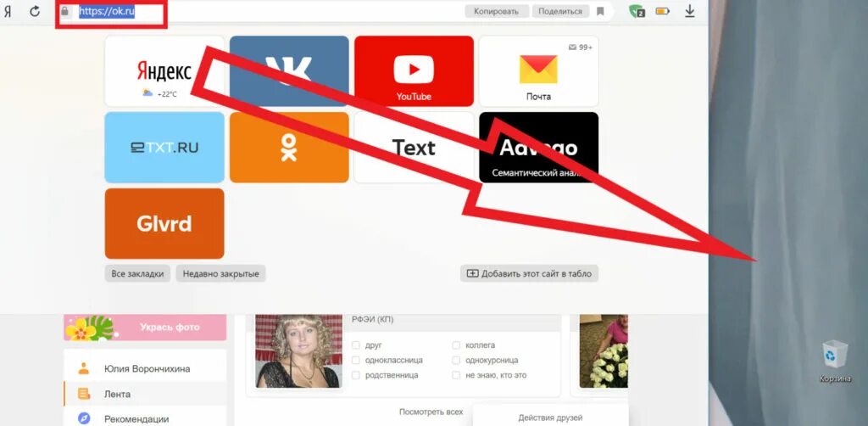
Task: Open the Advego Семантический анализ tile
Action: pos(538,148)
